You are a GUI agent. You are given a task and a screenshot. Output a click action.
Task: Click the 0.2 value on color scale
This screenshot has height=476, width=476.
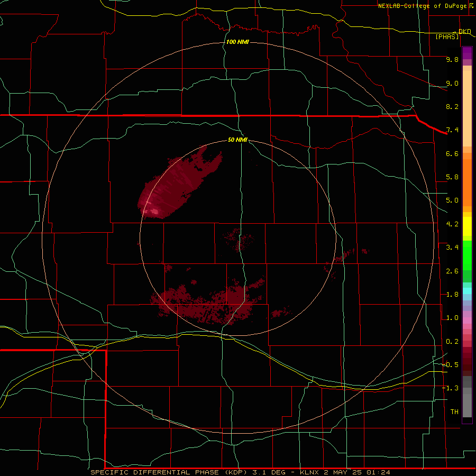[452, 342]
